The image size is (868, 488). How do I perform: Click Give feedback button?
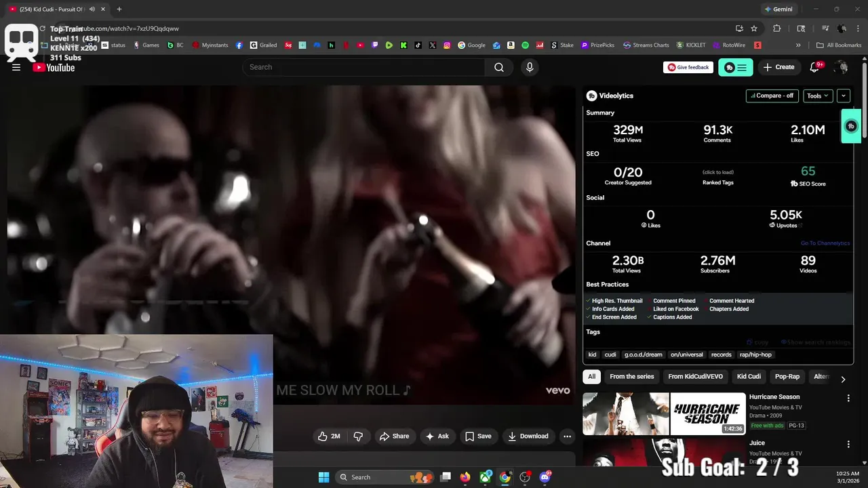click(x=688, y=67)
